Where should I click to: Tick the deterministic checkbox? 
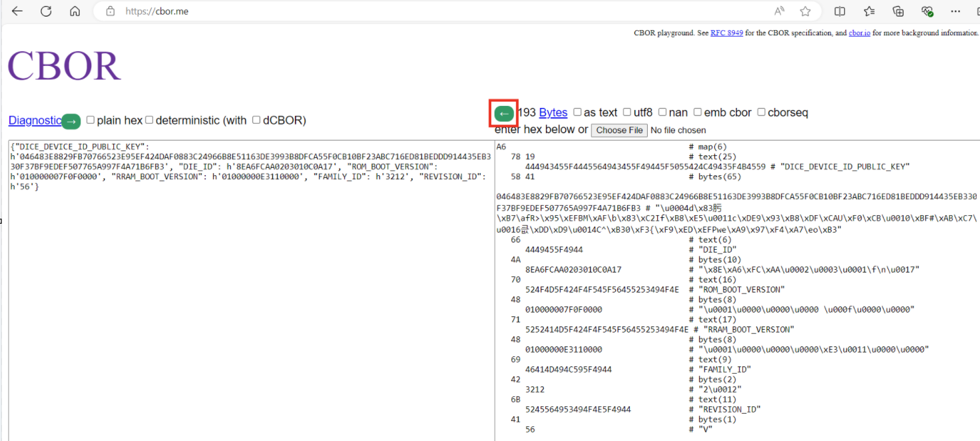pyautogui.click(x=149, y=121)
